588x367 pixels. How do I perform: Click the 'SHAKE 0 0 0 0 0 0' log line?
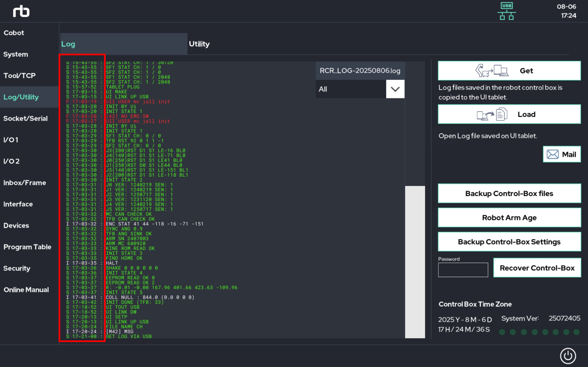pyautogui.click(x=112, y=268)
